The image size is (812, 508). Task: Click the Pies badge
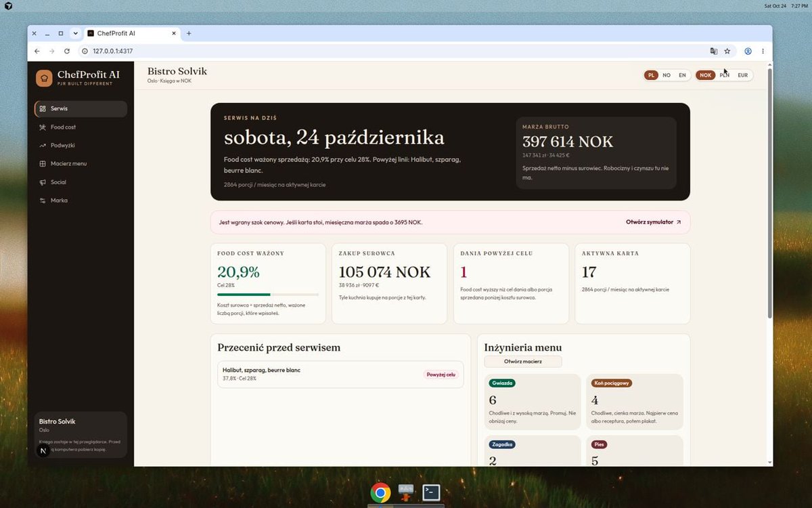599,445
